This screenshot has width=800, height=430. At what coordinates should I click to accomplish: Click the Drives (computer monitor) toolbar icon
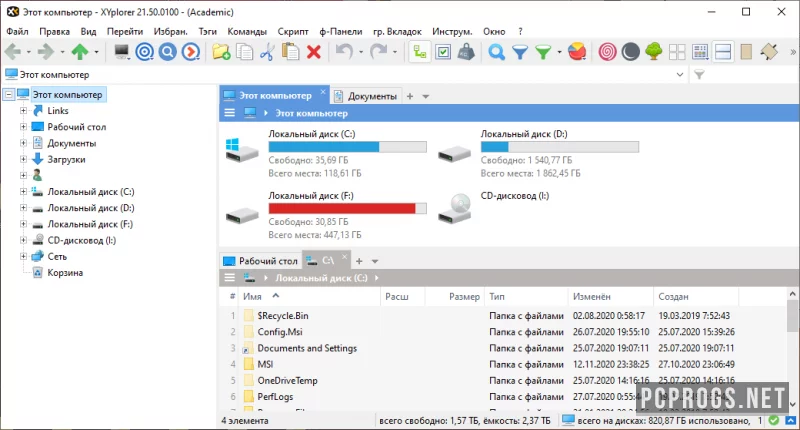tap(121, 52)
